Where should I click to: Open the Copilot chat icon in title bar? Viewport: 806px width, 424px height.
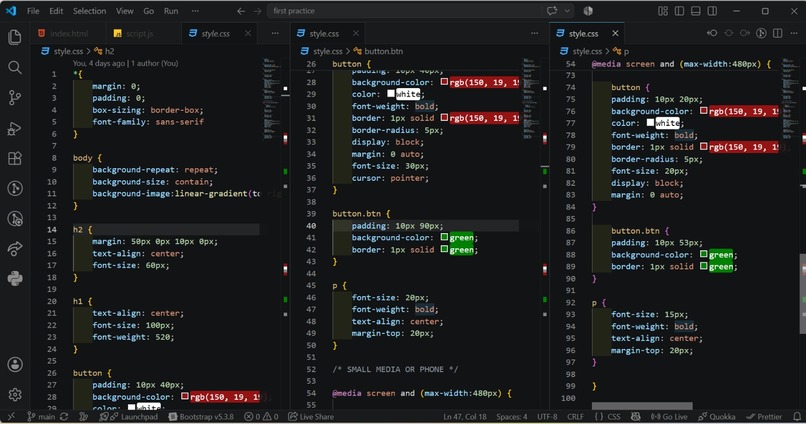[552, 11]
